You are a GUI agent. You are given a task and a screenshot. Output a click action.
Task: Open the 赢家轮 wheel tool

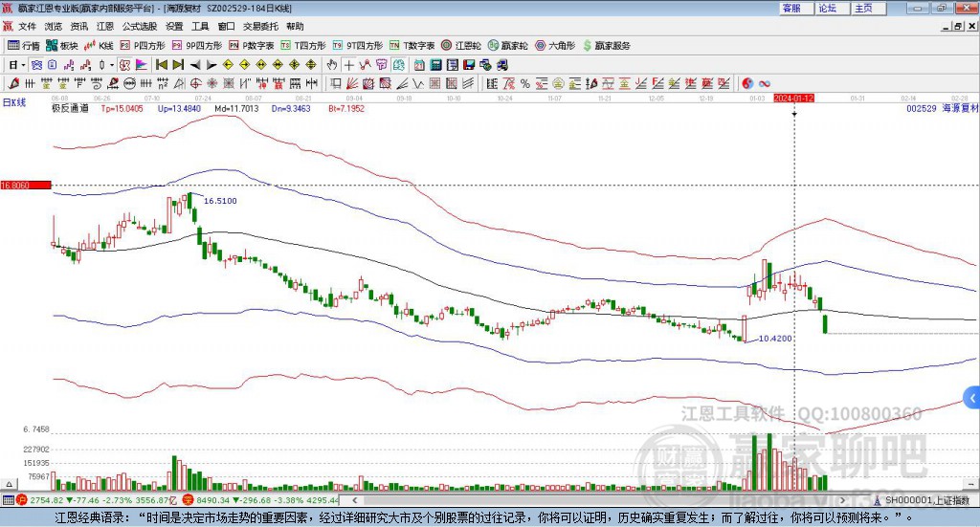(x=507, y=46)
